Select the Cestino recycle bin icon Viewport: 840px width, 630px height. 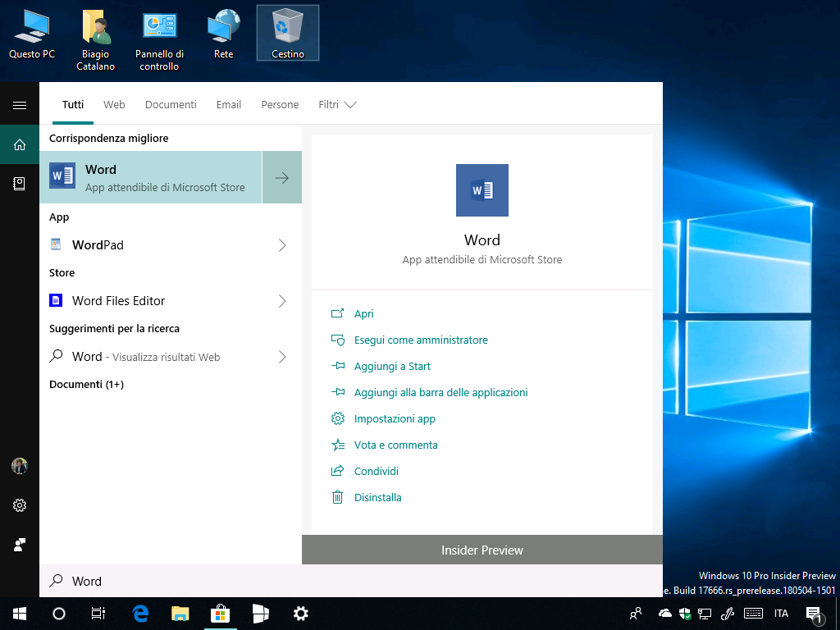[288, 33]
